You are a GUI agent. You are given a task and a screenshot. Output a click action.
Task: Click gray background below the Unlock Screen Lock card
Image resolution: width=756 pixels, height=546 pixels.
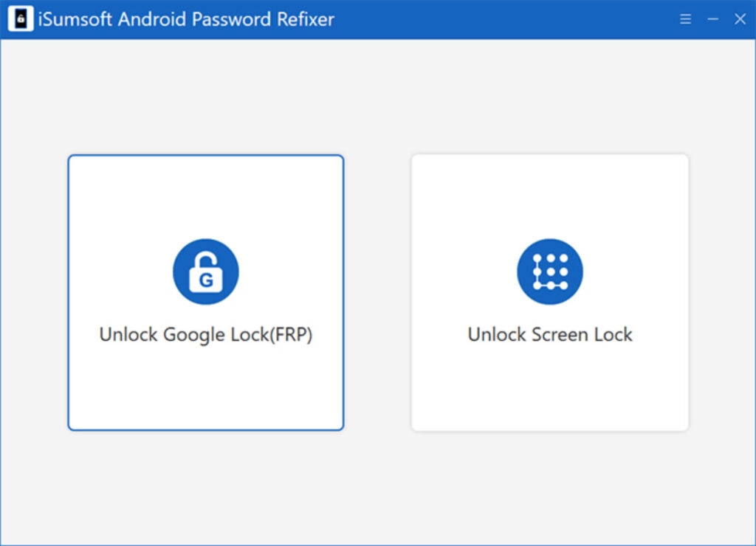(x=550, y=487)
